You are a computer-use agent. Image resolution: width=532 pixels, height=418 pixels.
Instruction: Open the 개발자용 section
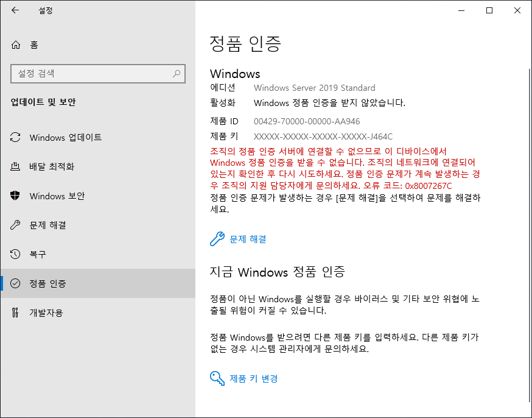[x=98, y=313]
